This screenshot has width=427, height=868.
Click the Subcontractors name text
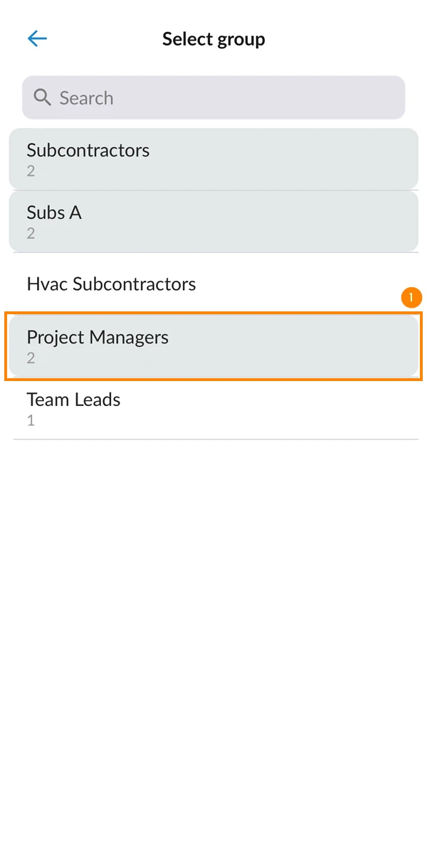(88, 150)
